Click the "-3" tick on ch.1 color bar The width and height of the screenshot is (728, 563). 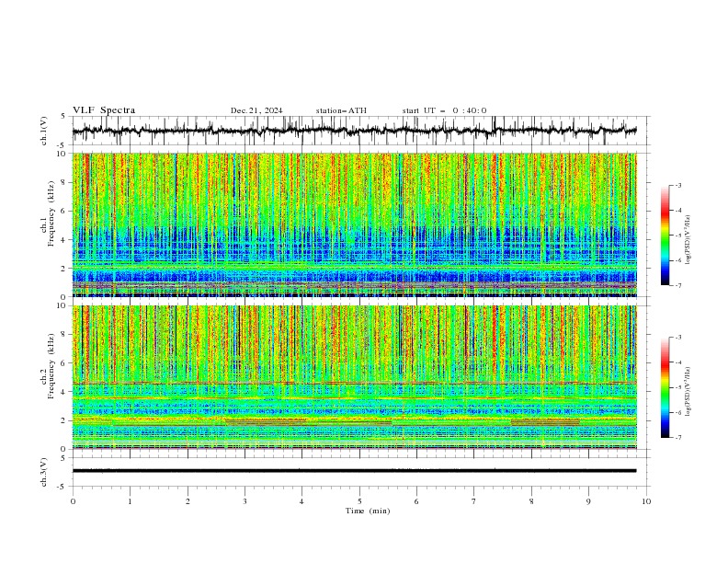[x=678, y=185]
